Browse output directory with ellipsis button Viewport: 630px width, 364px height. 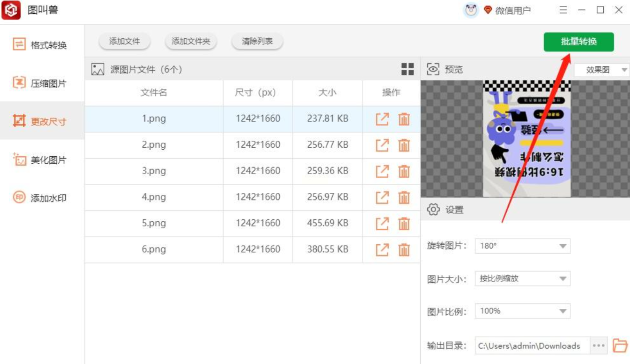(599, 345)
